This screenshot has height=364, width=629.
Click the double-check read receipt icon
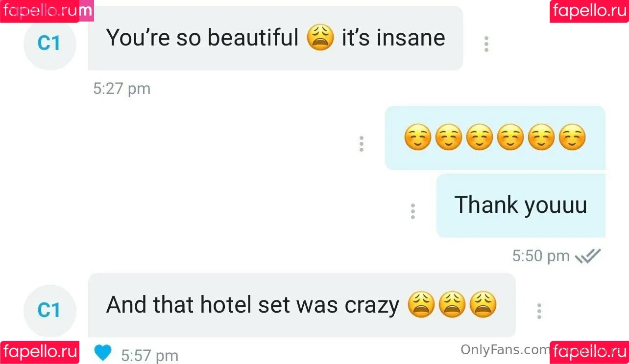[588, 256]
